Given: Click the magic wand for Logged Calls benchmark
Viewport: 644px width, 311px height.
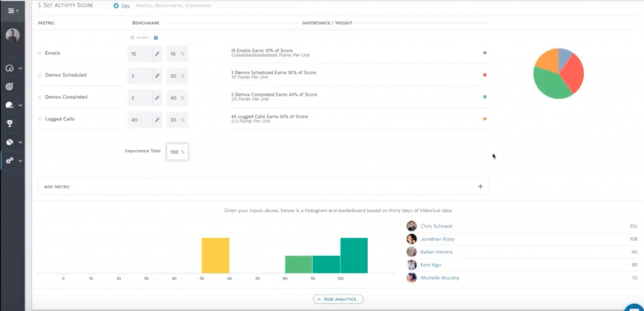Looking at the screenshot, I should [x=157, y=120].
